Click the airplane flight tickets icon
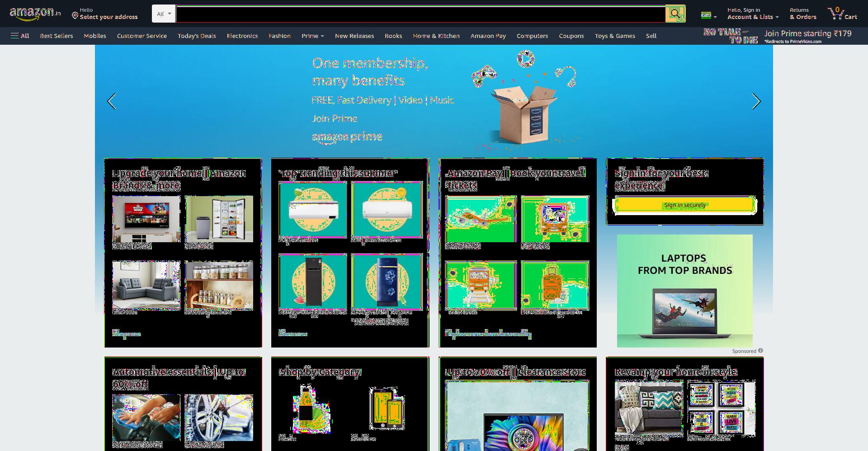The height and width of the screenshot is (451, 868). (481, 219)
